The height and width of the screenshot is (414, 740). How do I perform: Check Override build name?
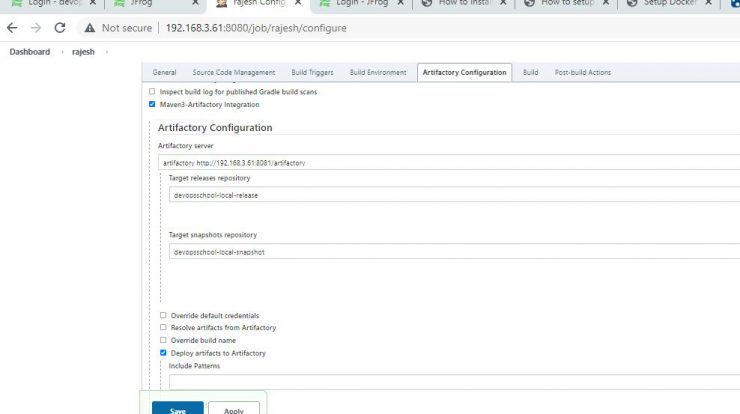pos(163,340)
